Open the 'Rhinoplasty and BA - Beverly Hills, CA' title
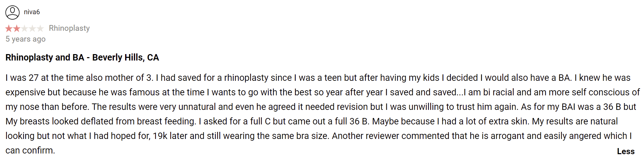644x166 pixels. pos(82,57)
